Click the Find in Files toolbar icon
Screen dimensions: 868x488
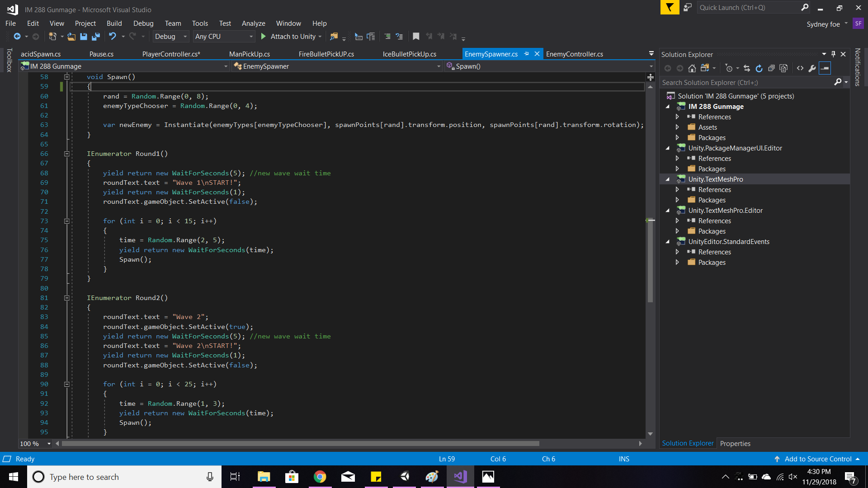point(334,37)
